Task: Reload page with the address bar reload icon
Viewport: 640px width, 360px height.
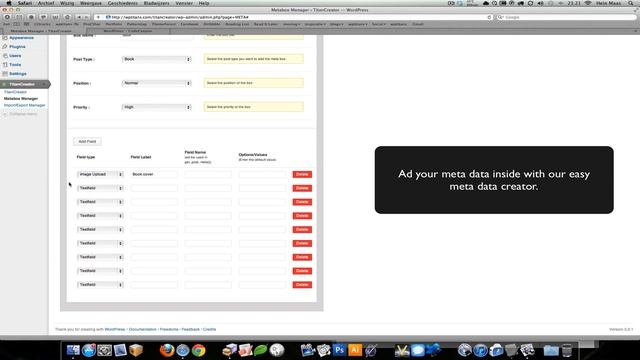Action: pyautogui.click(x=489, y=17)
